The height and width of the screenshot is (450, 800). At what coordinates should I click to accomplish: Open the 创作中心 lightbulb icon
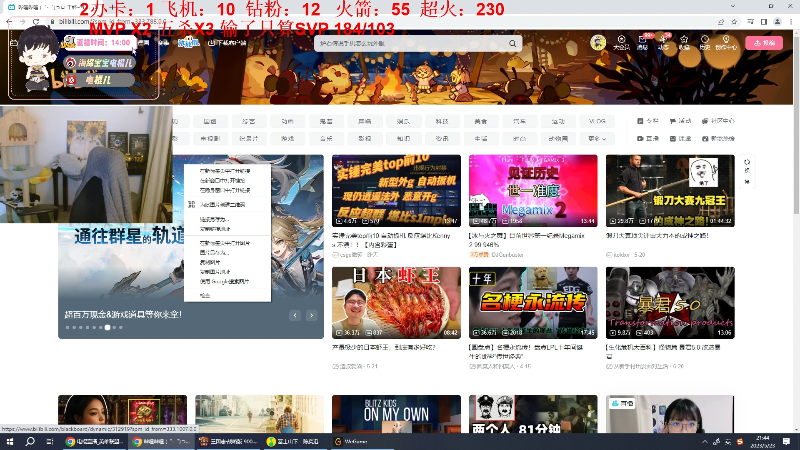pos(726,42)
